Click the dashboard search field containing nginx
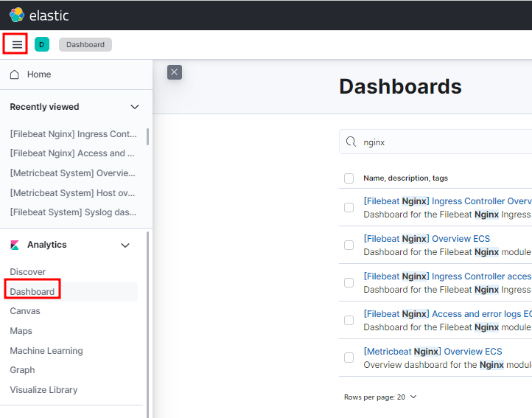Image resolution: width=532 pixels, height=418 pixels. 435,142
